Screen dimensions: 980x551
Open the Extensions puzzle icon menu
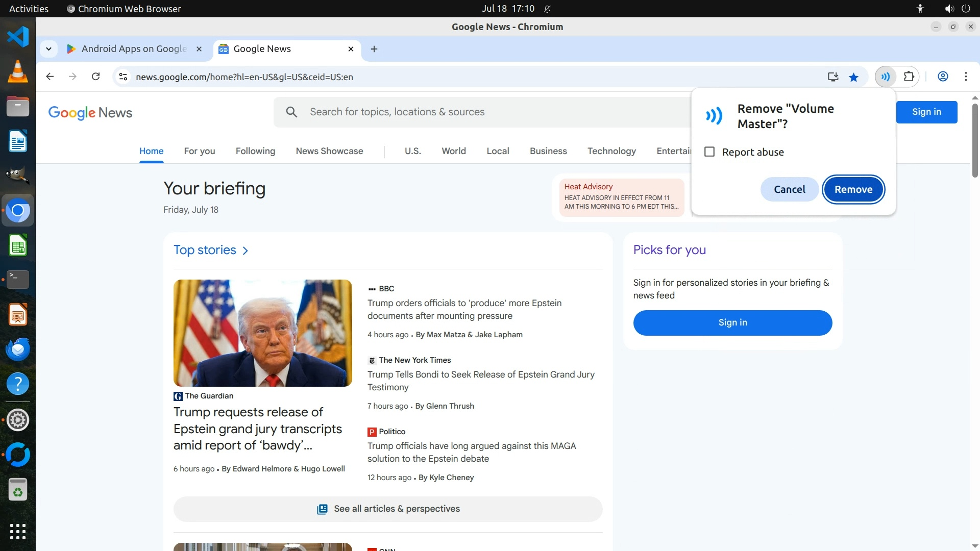[x=909, y=77]
